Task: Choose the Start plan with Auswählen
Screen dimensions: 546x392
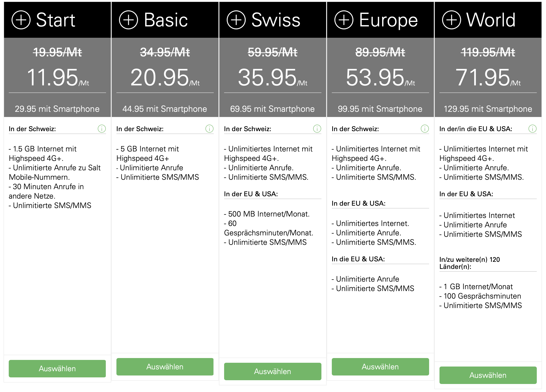Action: pos(57,368)
